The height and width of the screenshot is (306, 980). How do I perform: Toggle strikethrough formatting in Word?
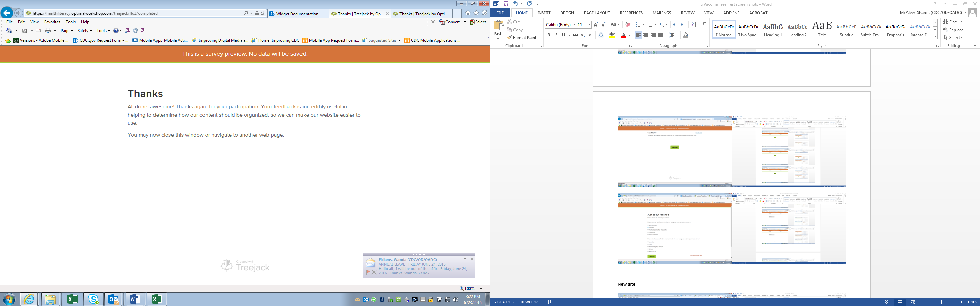point(575,35)
